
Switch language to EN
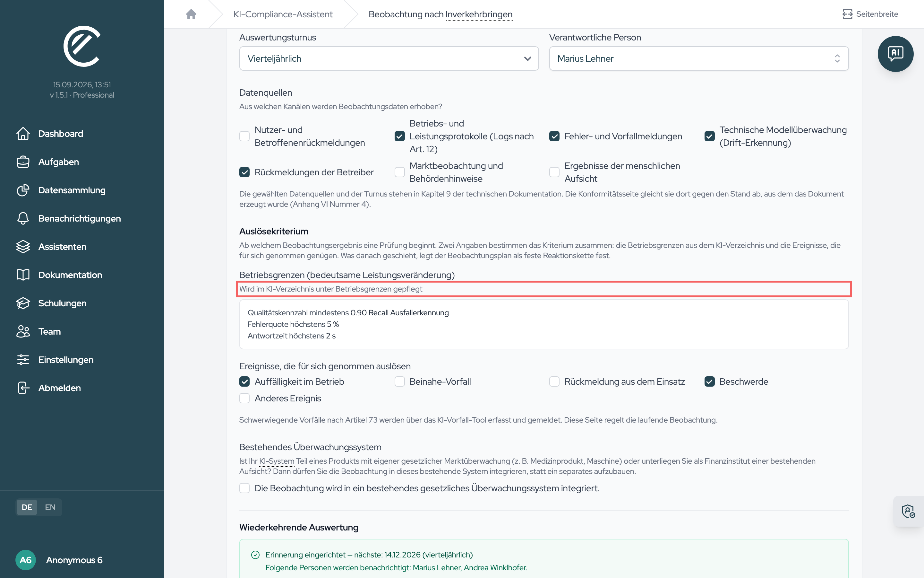(50, 507)
